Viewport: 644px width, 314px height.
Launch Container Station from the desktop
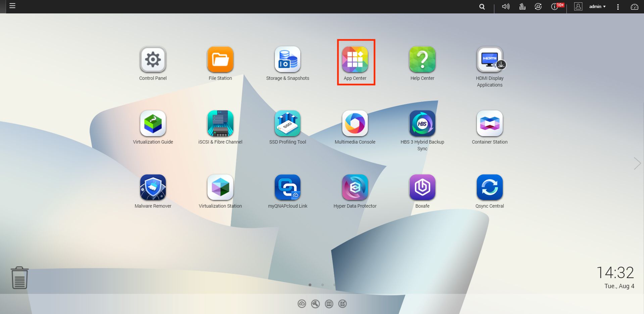[x=490, y=123]
